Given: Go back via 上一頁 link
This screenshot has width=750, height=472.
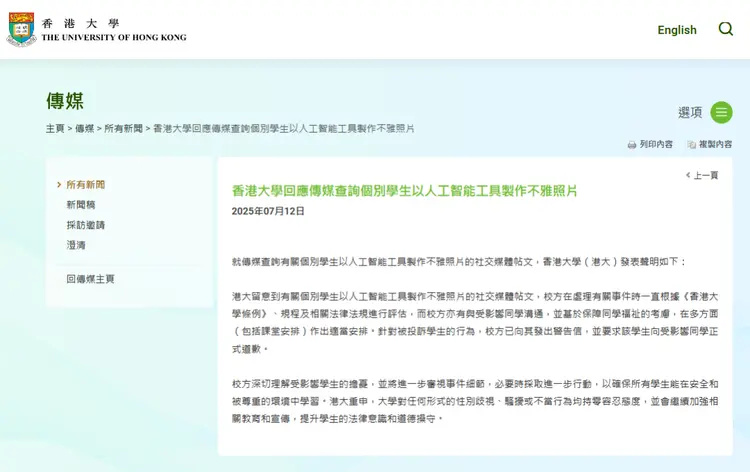Looking at the screenshot, I should coord(706,176).
